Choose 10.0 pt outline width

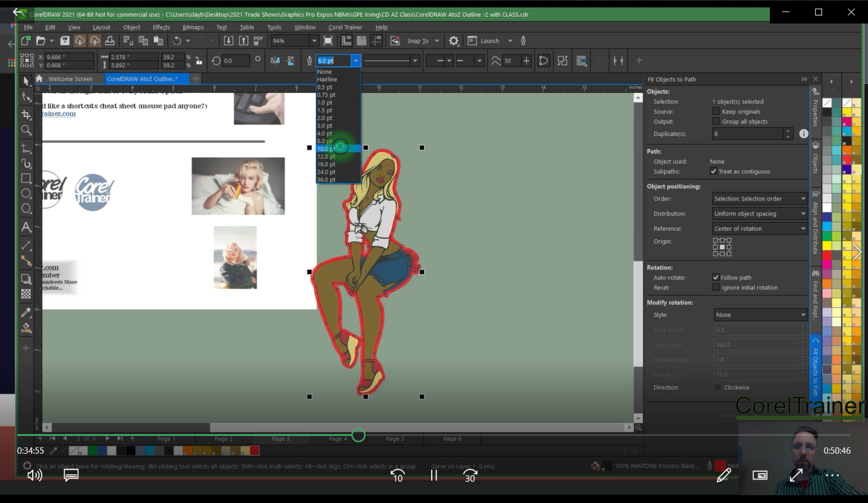coord(338,148)
